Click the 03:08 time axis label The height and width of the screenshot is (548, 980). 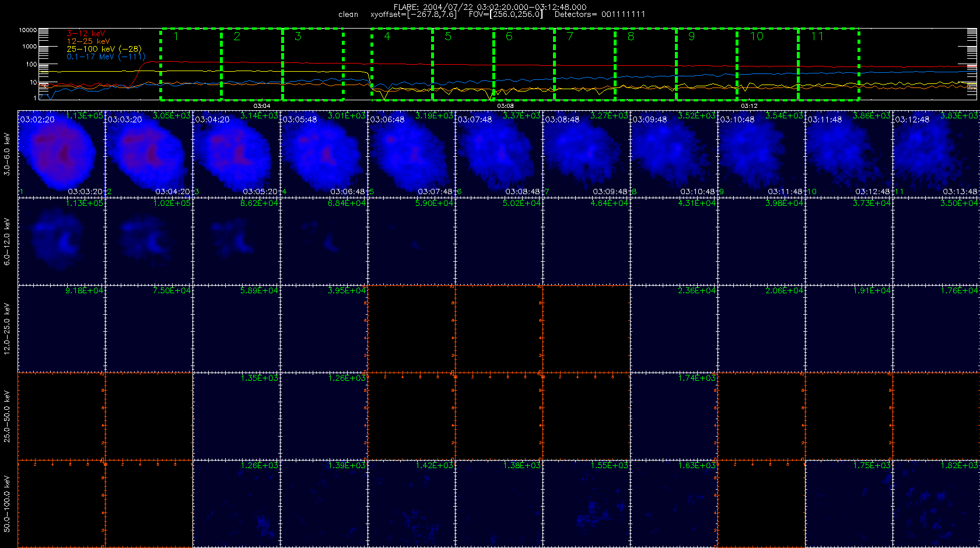[x=505, y=106]
